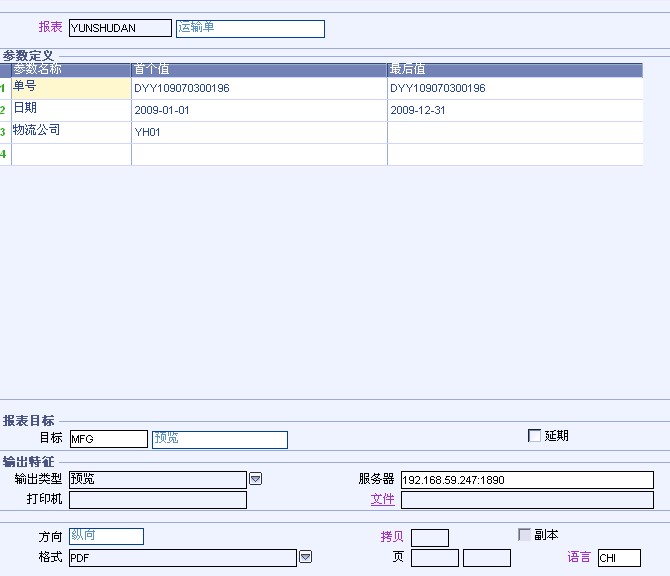Click the 文件 link
This screenshot has width=670, height=576.
click(x=382, y=499)
